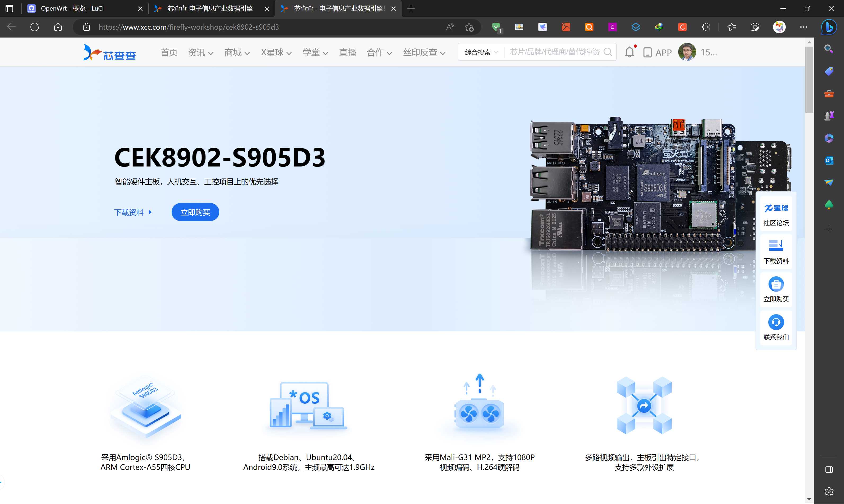Open the favorites list icon

(731, 27)
